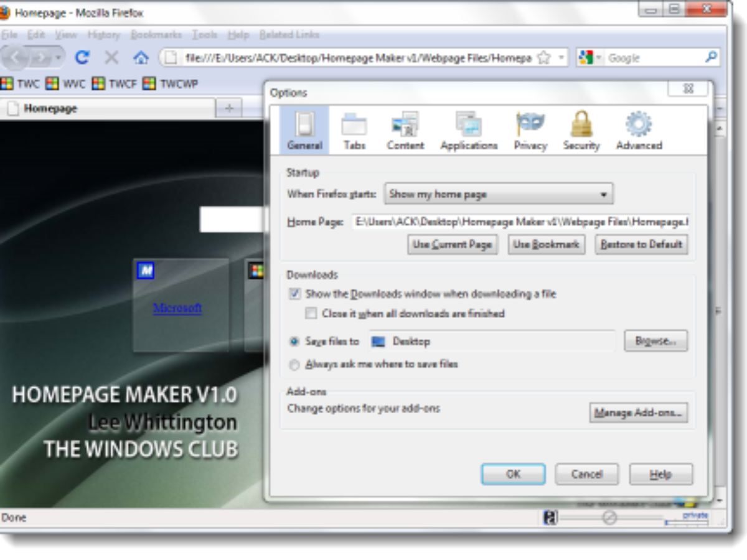
Task: Click the Back arrow button
Action: [16, 58]
